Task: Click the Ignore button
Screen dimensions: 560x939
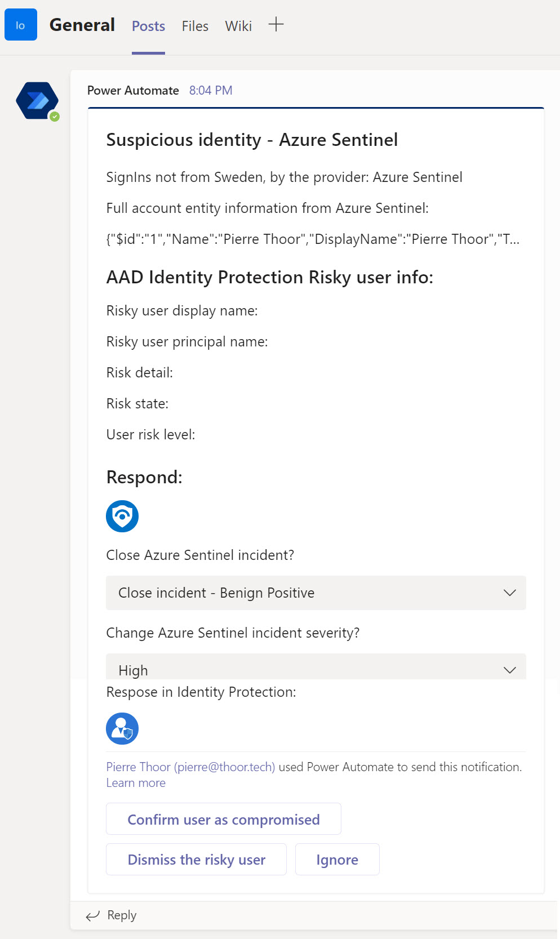Action: (x=337, y=860)
